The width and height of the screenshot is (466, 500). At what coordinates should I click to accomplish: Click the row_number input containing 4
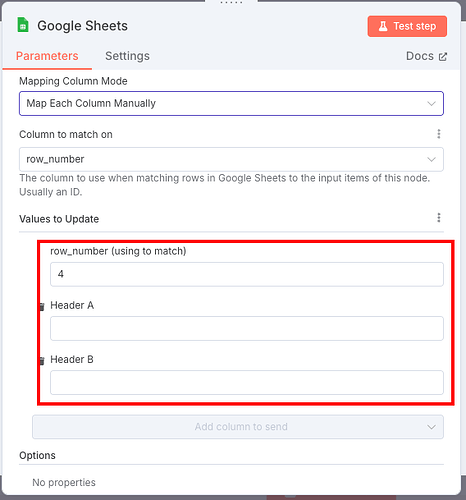coord(247,274)
